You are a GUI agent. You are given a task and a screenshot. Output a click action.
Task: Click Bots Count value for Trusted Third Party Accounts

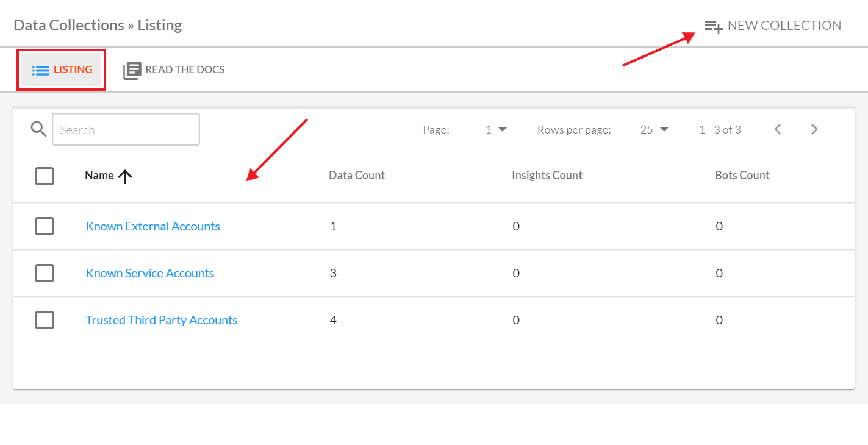coord(719,320)
